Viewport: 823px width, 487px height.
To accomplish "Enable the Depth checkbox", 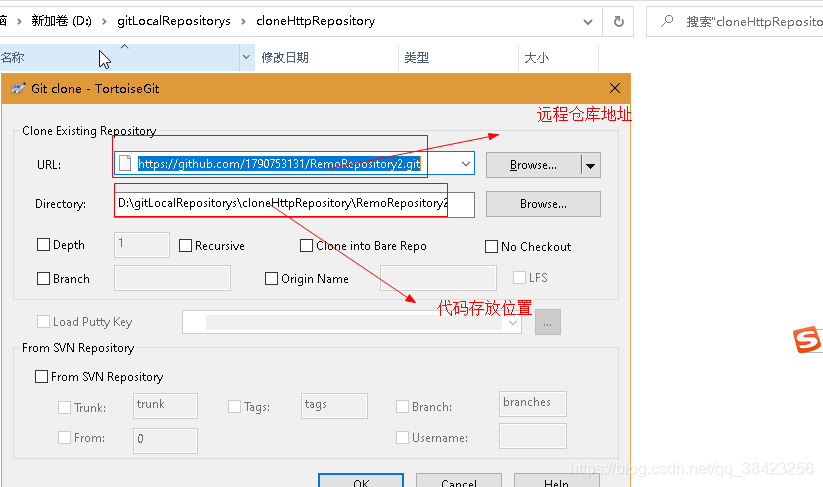I will click(x=44, y=245).
